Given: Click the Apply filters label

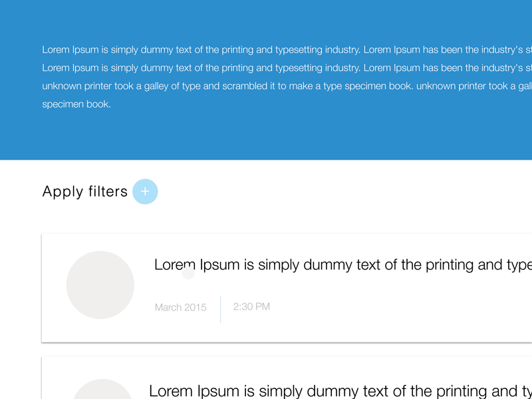Looking at the screenshot, I should pyautogui.click(x=85, y=192).
